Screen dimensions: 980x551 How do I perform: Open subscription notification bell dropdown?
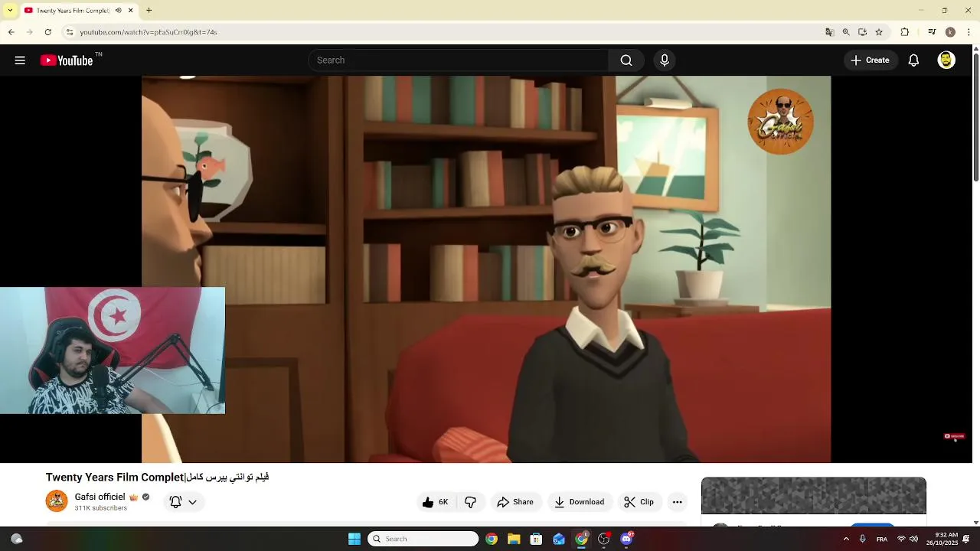pyautogui.click(x=183, y=502)
